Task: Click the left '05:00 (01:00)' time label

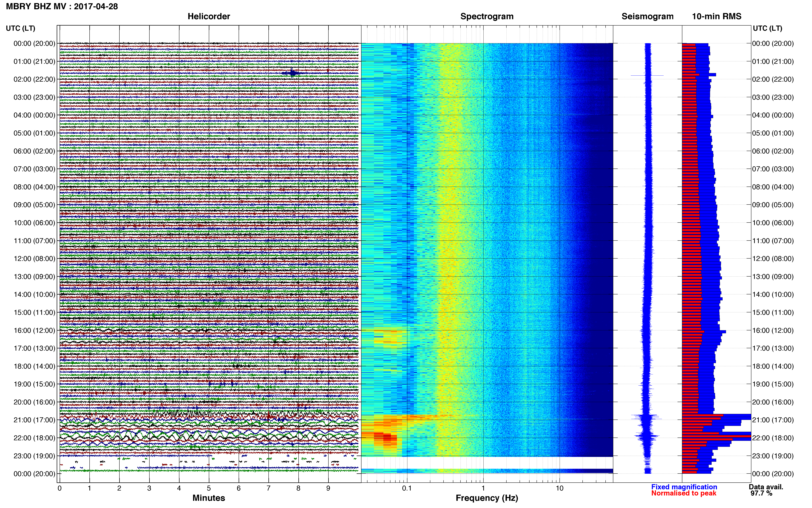Action: pos(34,133)
